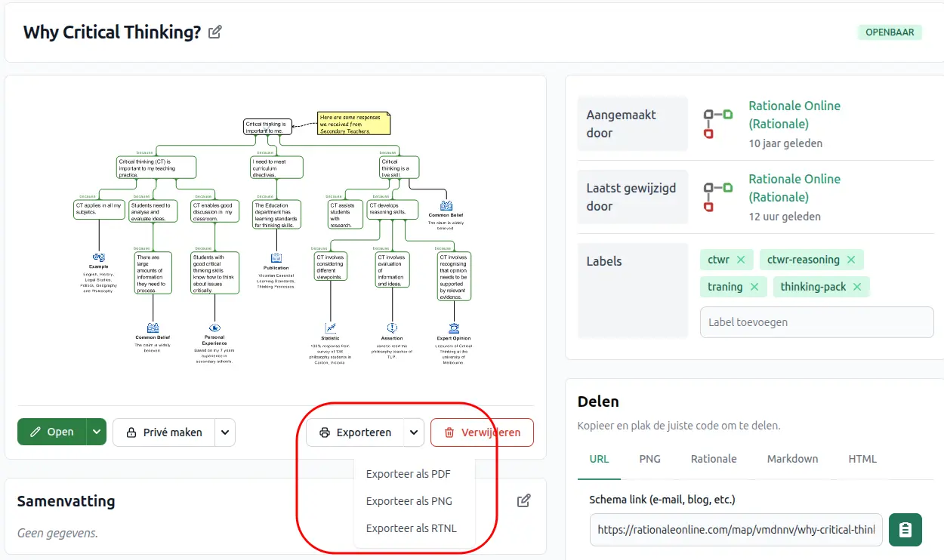Click the clipboard copy button for schema link
This screenshot has height=560, width=944.
click(905, 530)
